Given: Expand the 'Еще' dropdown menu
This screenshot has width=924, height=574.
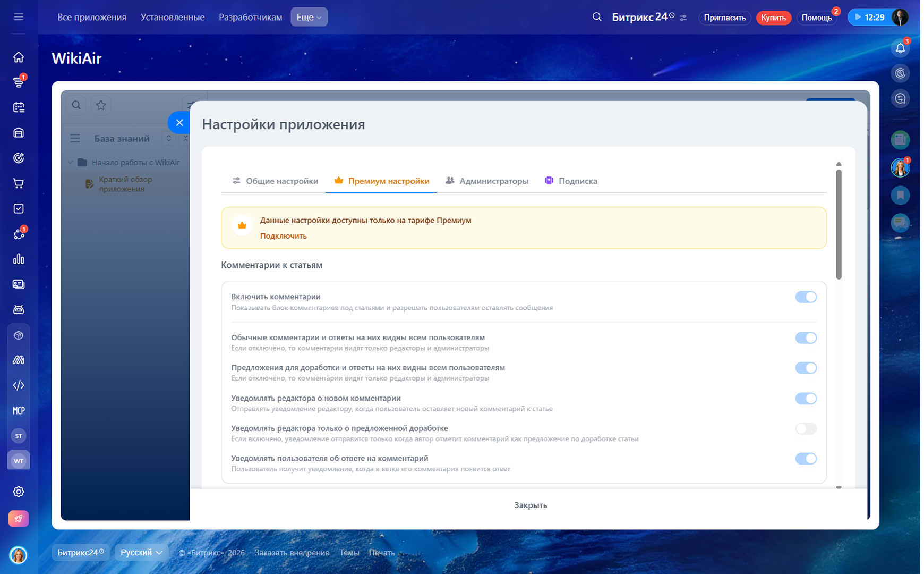Looking at the screenshot, I should pos(309,17).
